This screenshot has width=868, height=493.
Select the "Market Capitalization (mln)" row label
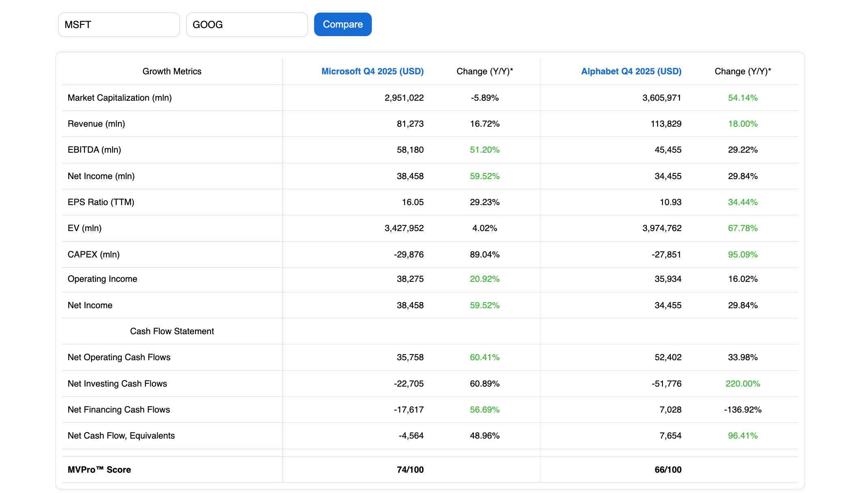(x=119, y=98)
